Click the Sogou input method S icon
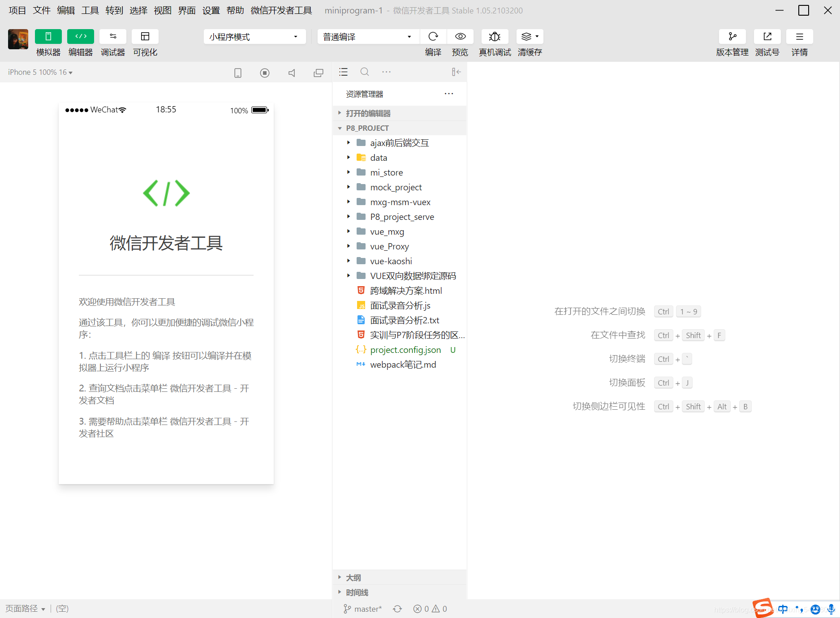This screenshot has width=840, height=618. point(763,608)
